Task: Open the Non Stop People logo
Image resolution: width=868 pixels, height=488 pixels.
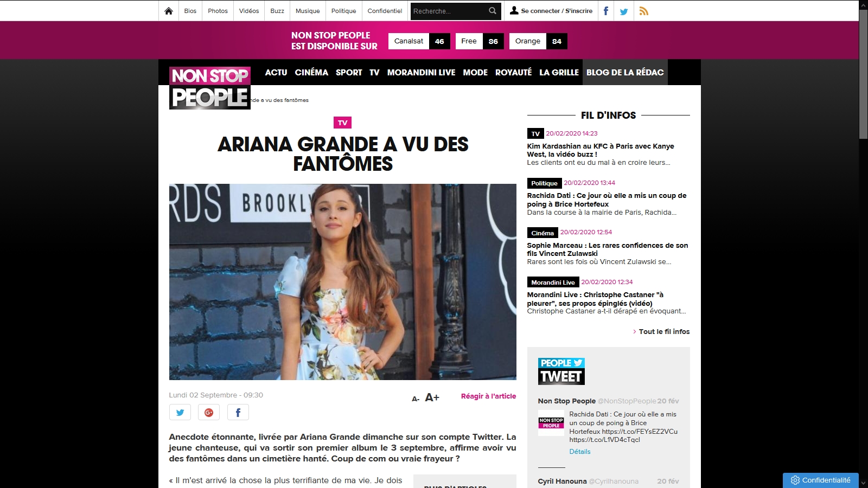Action: pos(210,88)
